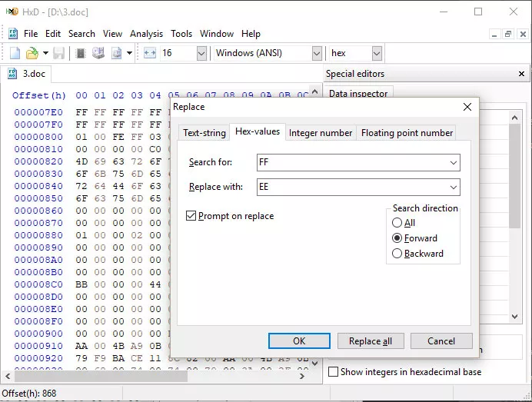Click the New file toolbar icon

pyautogui.click(x=15, y=53)
